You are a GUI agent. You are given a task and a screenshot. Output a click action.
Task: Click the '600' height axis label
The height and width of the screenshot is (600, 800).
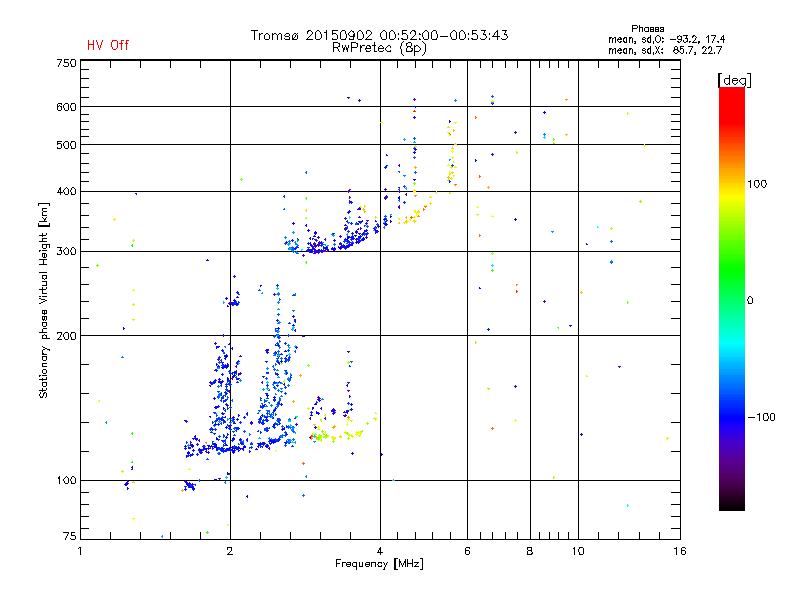coord(66,107)
